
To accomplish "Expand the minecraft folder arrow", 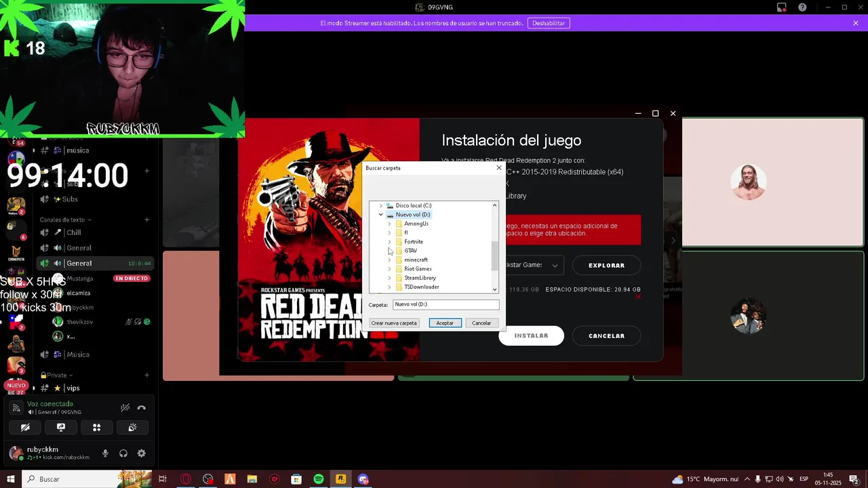I will (389, 260).
